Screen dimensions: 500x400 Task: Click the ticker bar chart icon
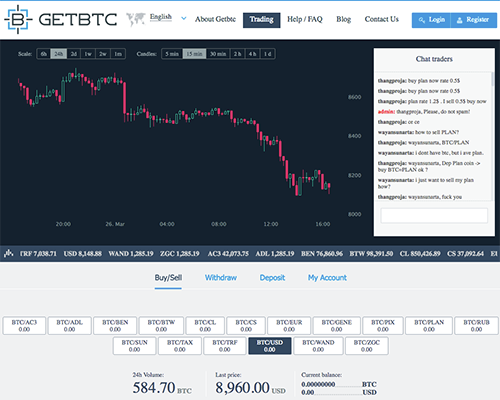coord(9,253)
